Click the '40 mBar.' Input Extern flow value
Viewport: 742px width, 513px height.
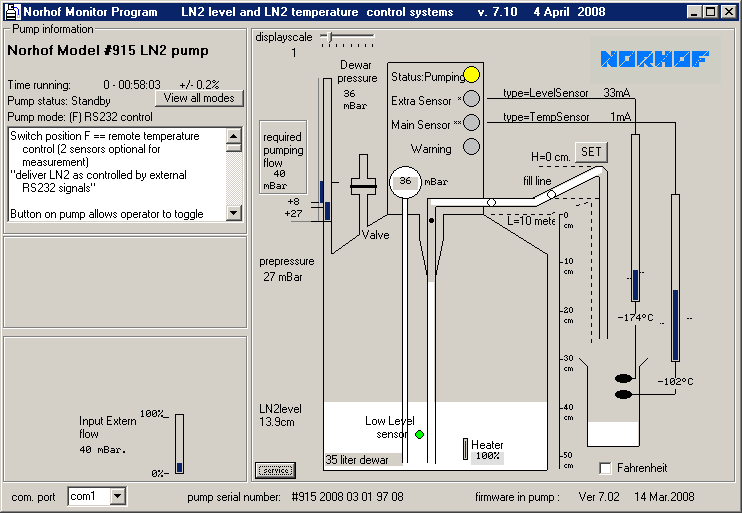pos(103,450)
